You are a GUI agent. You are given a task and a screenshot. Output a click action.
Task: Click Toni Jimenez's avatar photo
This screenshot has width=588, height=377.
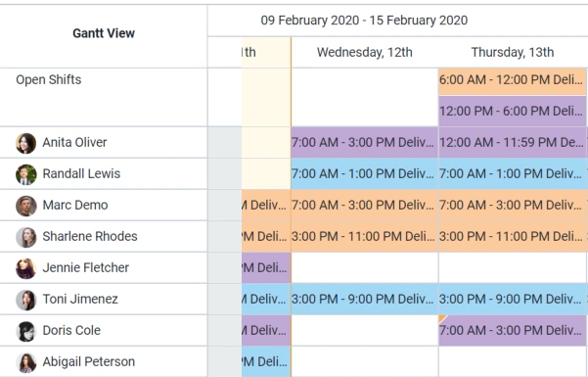tap(25, 300)
